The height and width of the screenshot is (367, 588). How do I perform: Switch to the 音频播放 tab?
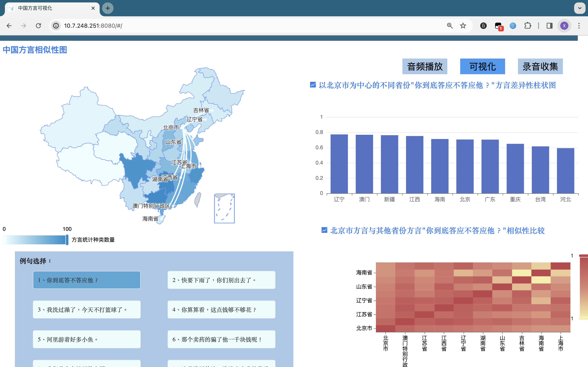click(x=425, y=66)
